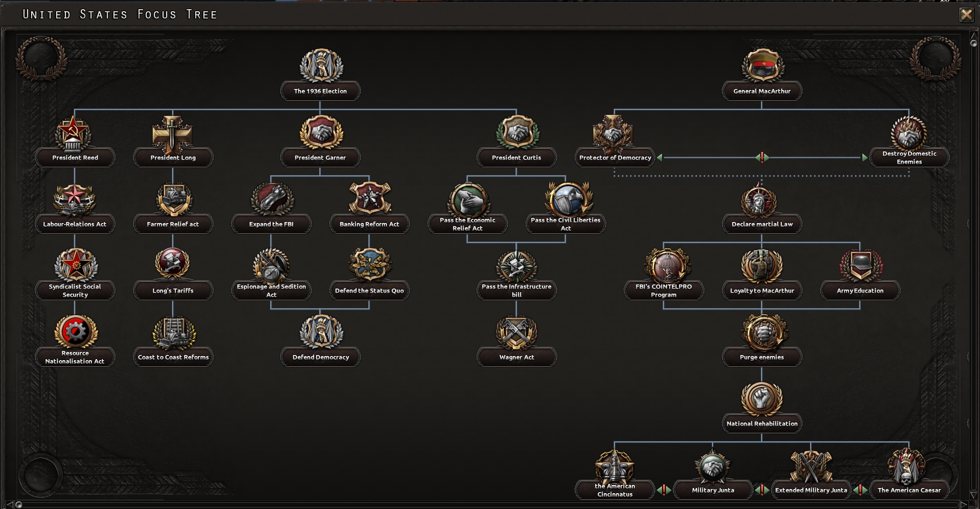Click the National Rehabilitation label text
980x509 pixels.
(762, 424)
